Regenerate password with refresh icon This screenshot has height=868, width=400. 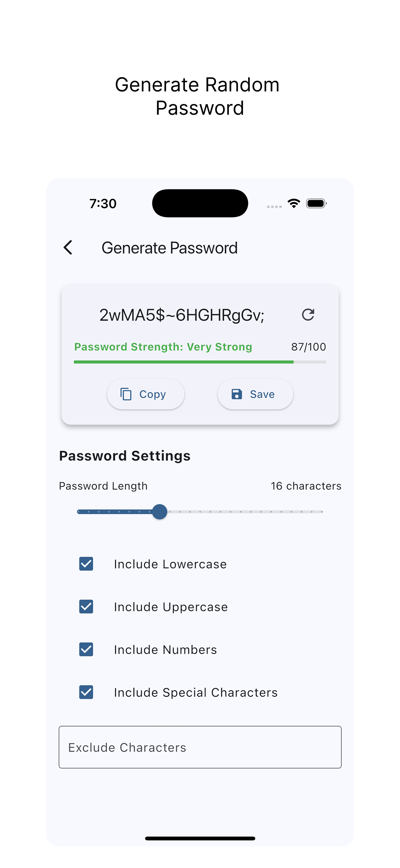[x=308, y=315]
